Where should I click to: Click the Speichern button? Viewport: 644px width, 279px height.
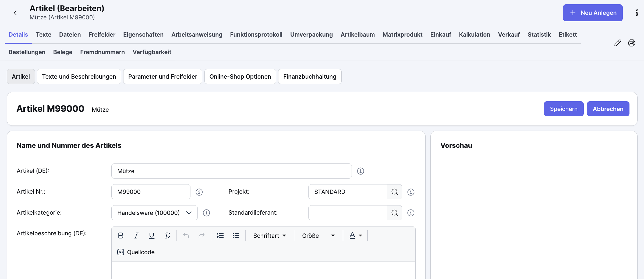click(563, 109)
